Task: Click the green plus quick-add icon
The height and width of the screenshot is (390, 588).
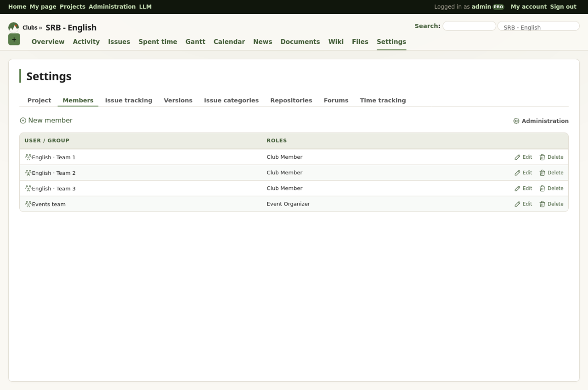Action: [14, 39]
